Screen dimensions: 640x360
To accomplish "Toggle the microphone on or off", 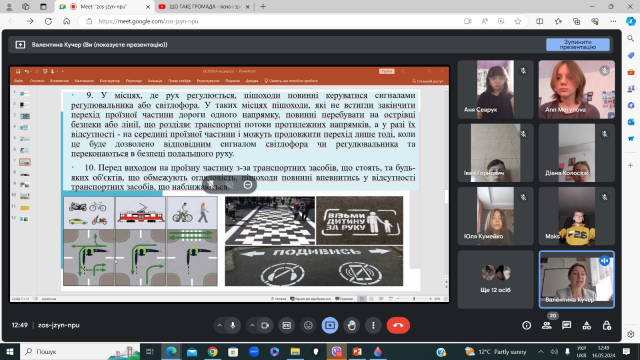I will point(233,325).
